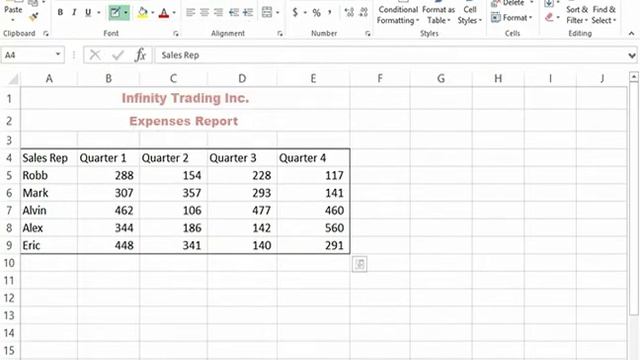The height and width of the screenshot is (360, 640).
Task: Toggle Underline formatting
Action: [88, 13]
